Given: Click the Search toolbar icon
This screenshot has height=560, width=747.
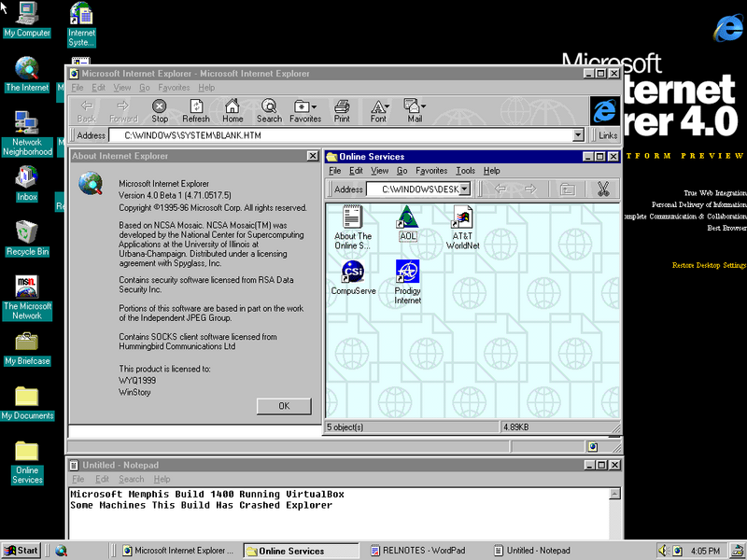Looking at the screenshot, I should click(x=269, y=110).
